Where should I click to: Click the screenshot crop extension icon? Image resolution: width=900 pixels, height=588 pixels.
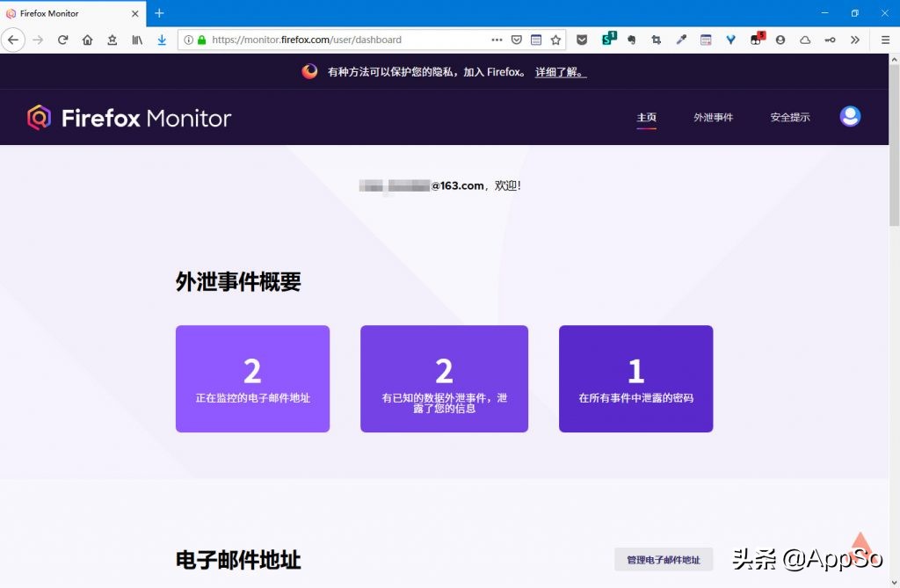(656, 40)
